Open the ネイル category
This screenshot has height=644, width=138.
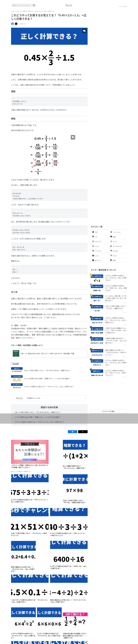coord(118,241)
